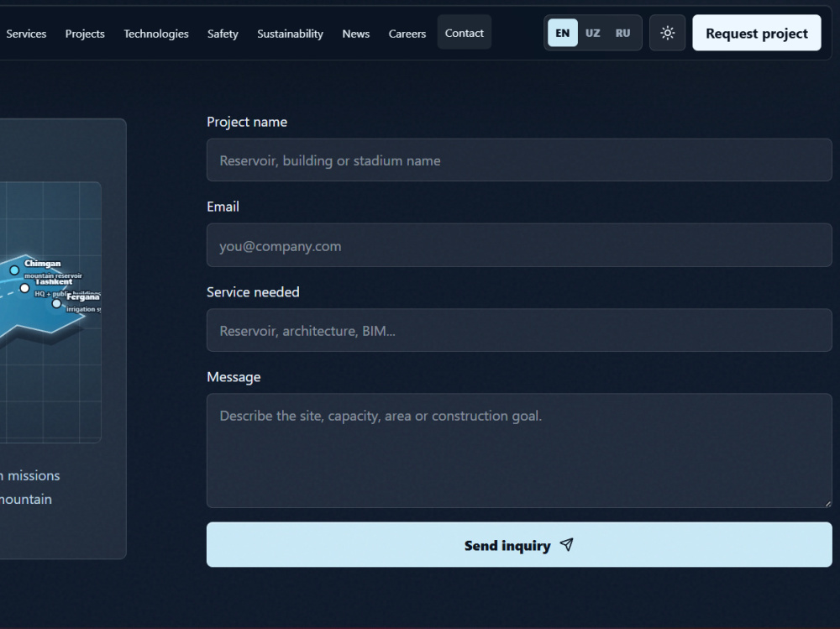
Task: Click the Chimgan label on the map
Action: pos(43,264)
